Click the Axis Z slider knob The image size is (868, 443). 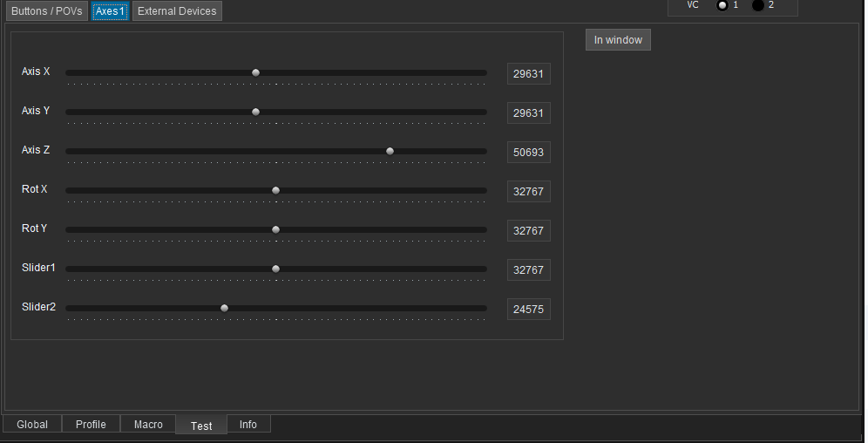pos(390,151)
